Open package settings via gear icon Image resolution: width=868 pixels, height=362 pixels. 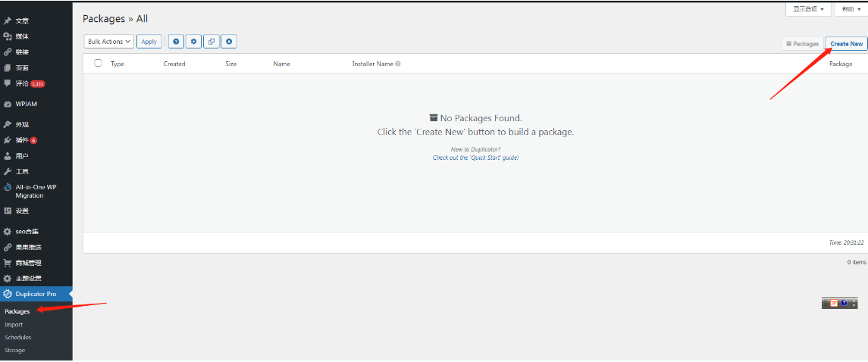click(x=193, y=42)
